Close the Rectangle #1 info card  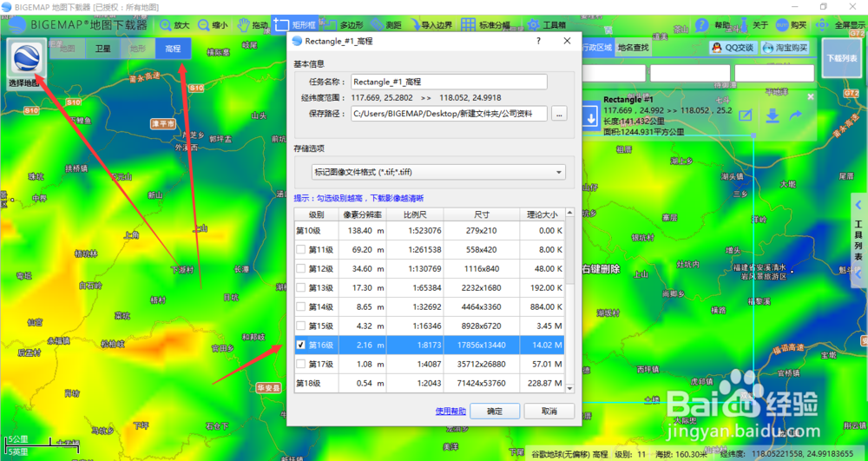[811, 97]
